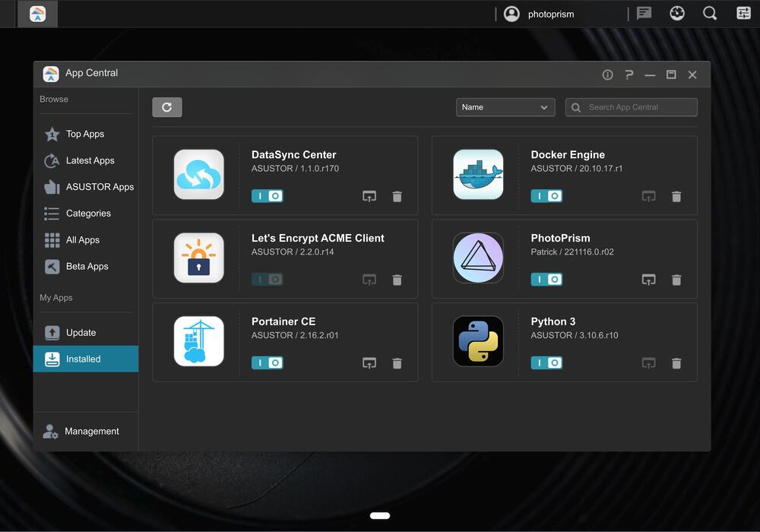Screen dimensions: 760x532
Task: Click the Docker Engine whale icon
Action: [478, 175]
